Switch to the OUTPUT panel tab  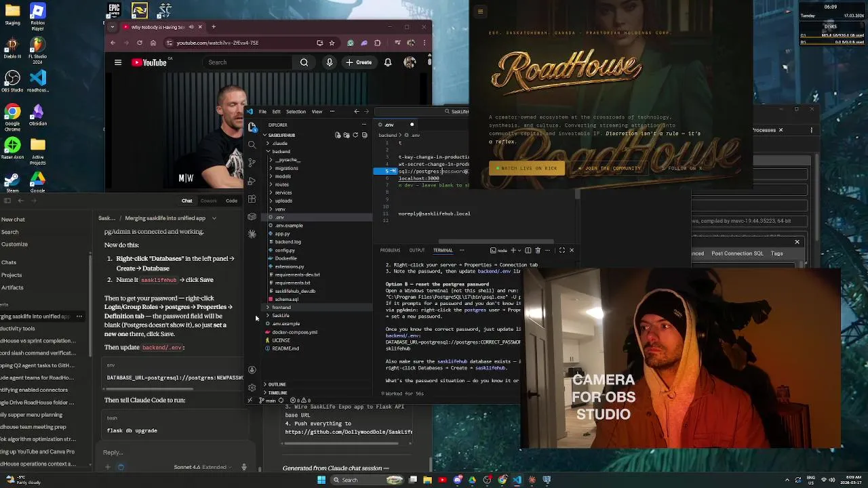[416, 250]
